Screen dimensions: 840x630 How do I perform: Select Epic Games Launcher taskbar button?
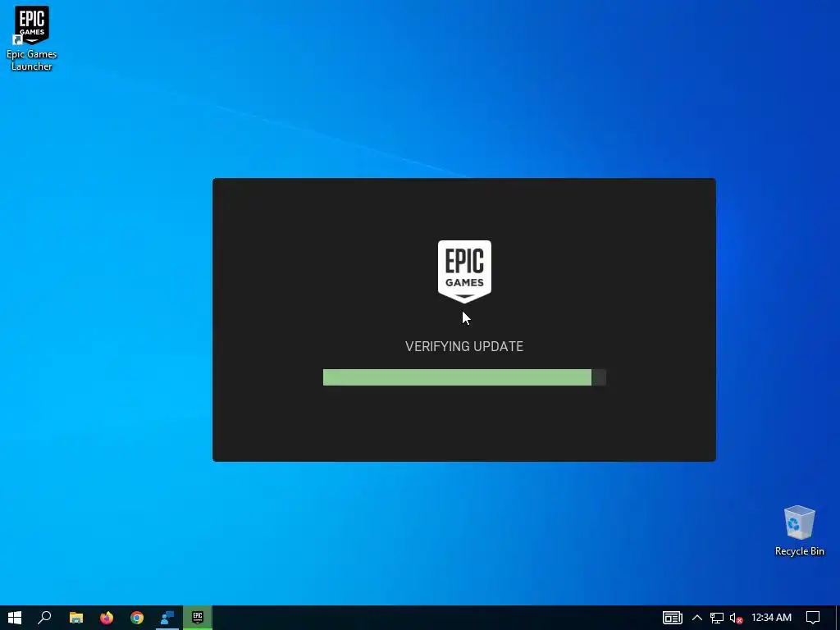(198, 618)
